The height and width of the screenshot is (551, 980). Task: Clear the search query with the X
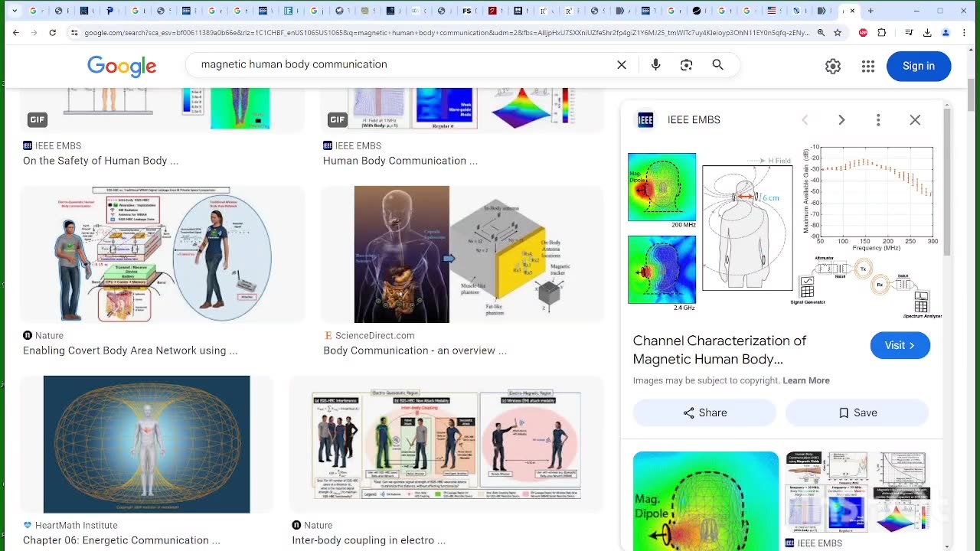point(622,65)
